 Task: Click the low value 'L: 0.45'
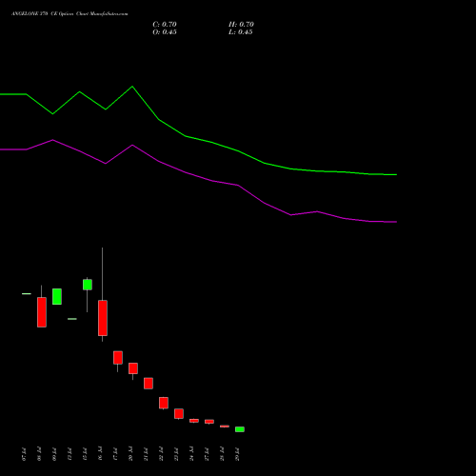(x=241, y=32)
